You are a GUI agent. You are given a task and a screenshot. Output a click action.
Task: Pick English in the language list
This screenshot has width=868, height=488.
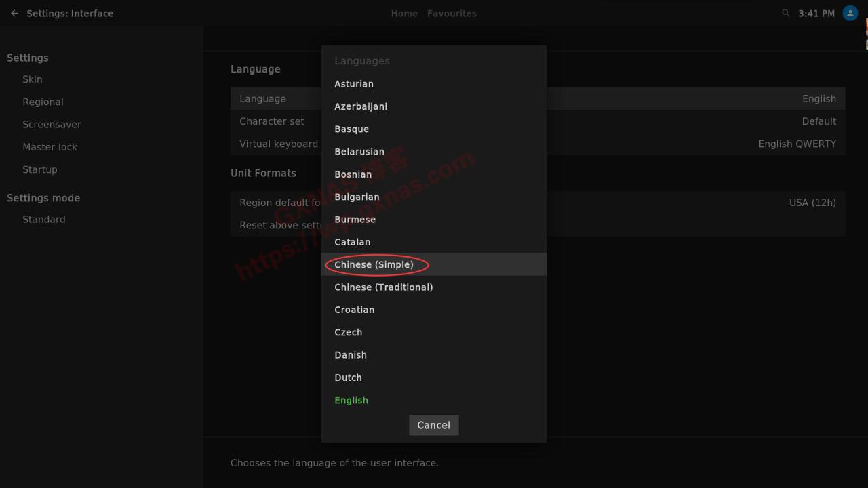(x=351, y=400)
